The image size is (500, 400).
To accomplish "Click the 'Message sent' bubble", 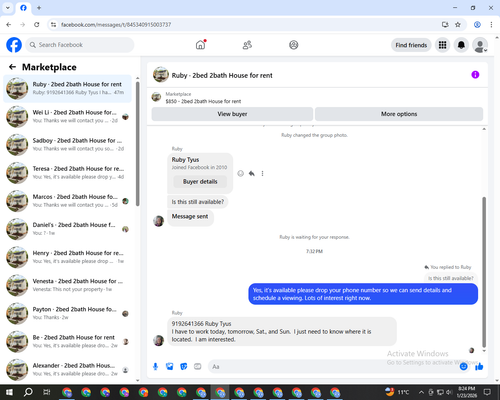I will [190, 217].
